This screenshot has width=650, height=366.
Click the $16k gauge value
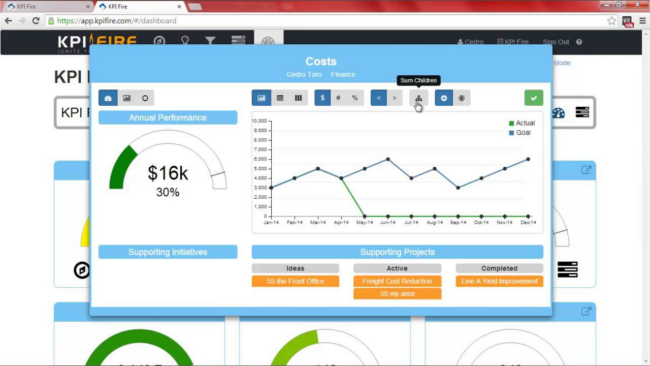(x=168, y=173)
